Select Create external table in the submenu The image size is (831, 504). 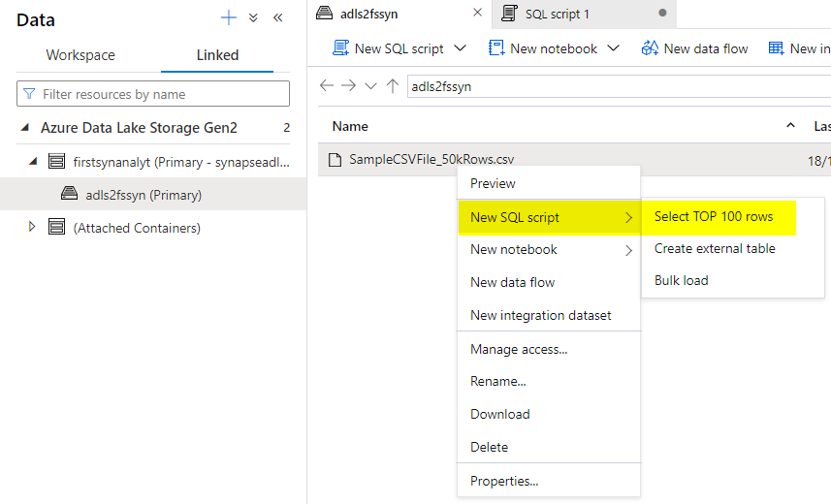(x=715, y=248)
